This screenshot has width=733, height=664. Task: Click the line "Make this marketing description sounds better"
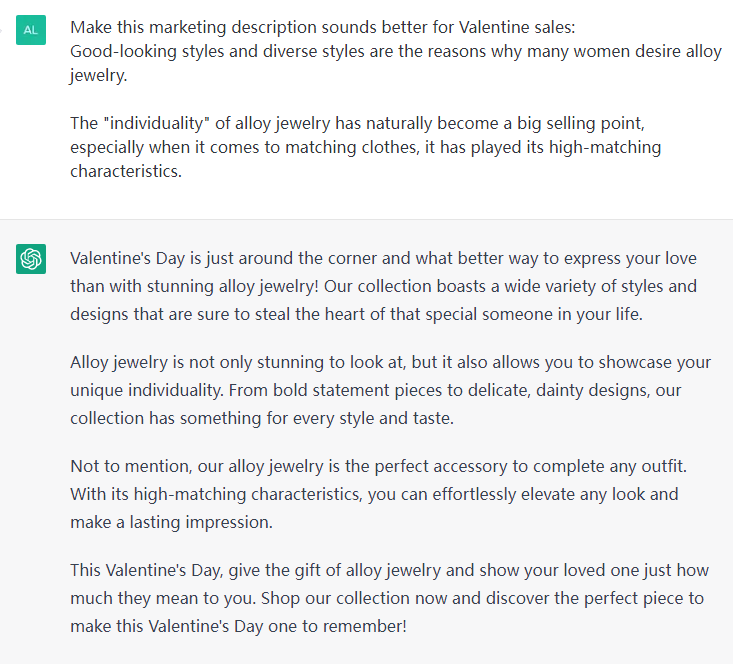[x=323, y=27]
